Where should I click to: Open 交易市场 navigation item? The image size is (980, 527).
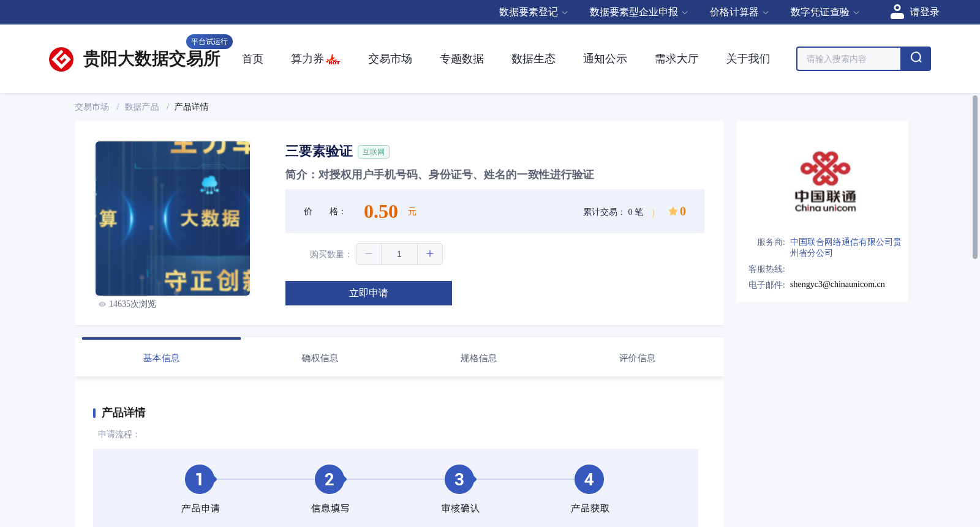390,59
